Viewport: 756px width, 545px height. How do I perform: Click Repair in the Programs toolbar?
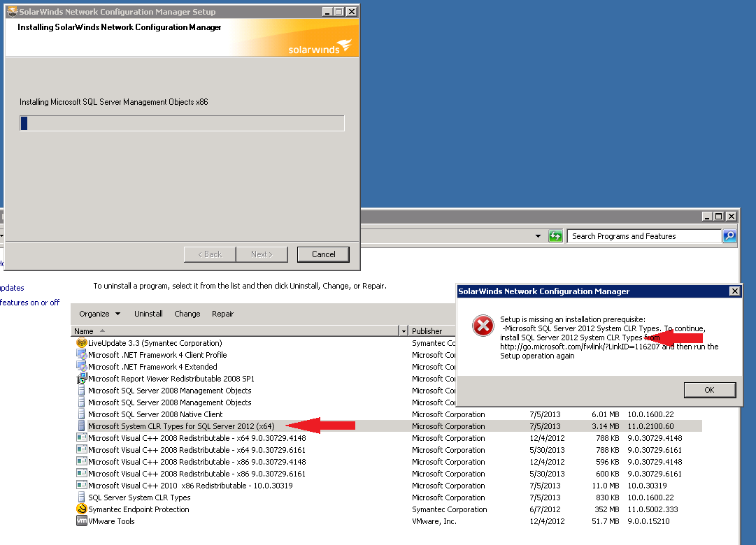223,314
